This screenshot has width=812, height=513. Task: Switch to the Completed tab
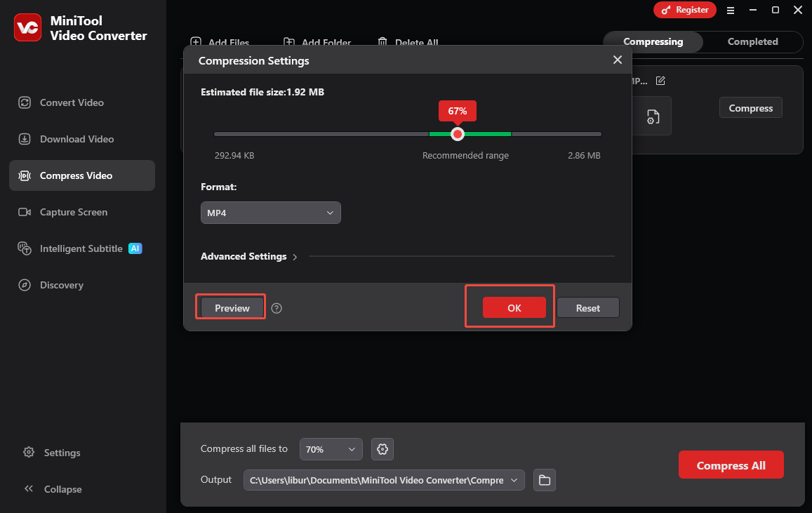click(x=752, y=41)
